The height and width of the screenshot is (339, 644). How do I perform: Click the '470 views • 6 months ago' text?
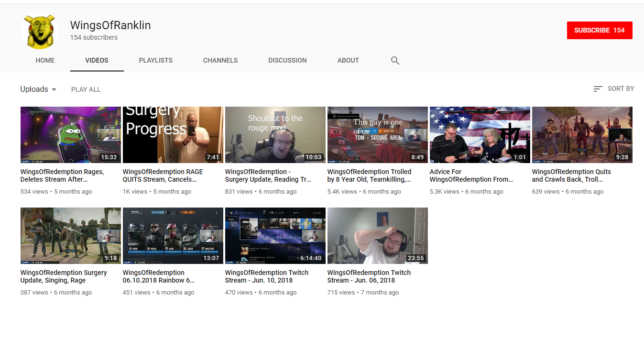pyautogui.click(x=261, y=293)
